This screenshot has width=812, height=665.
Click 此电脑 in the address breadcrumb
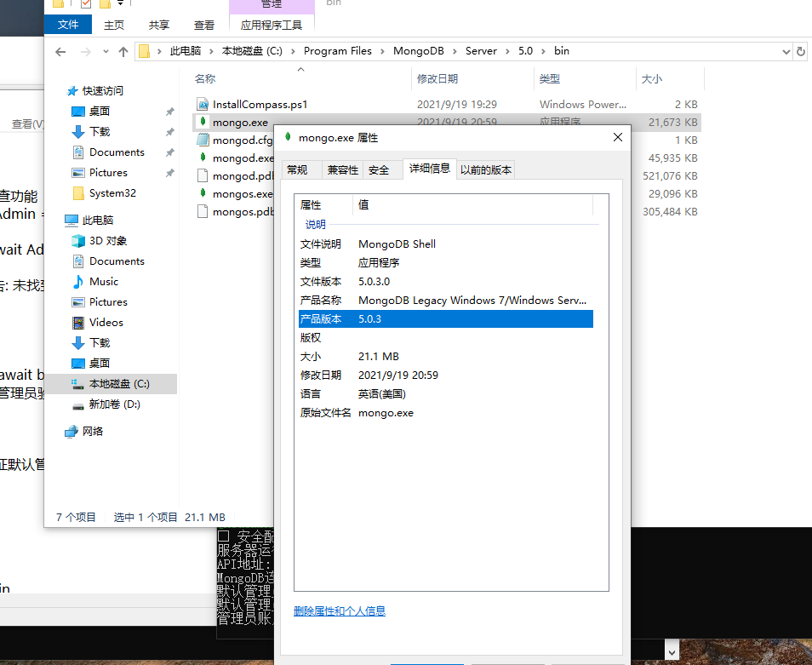point(186,51)
